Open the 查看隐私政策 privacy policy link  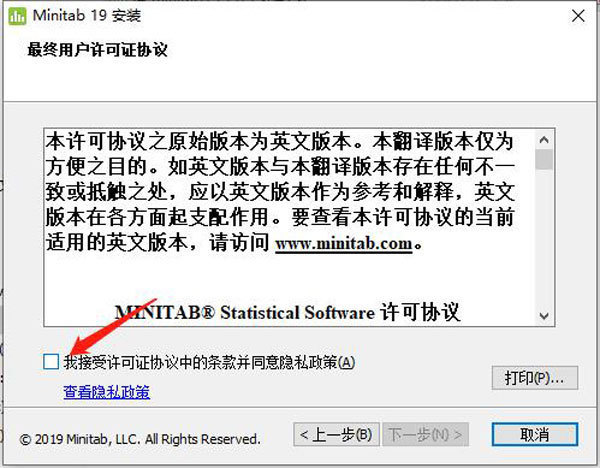pyautogui.click(x=106, y=392)
